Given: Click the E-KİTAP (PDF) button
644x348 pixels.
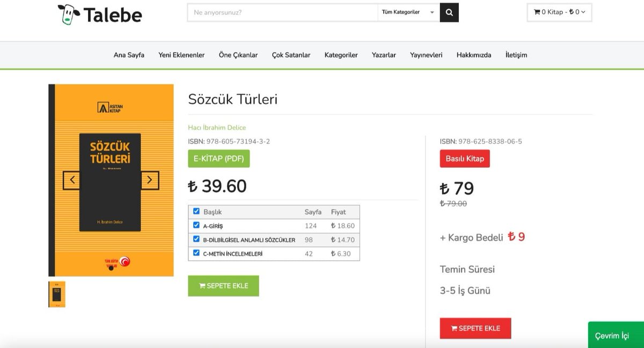Looking at the screenshot, I should coord(218,158).
